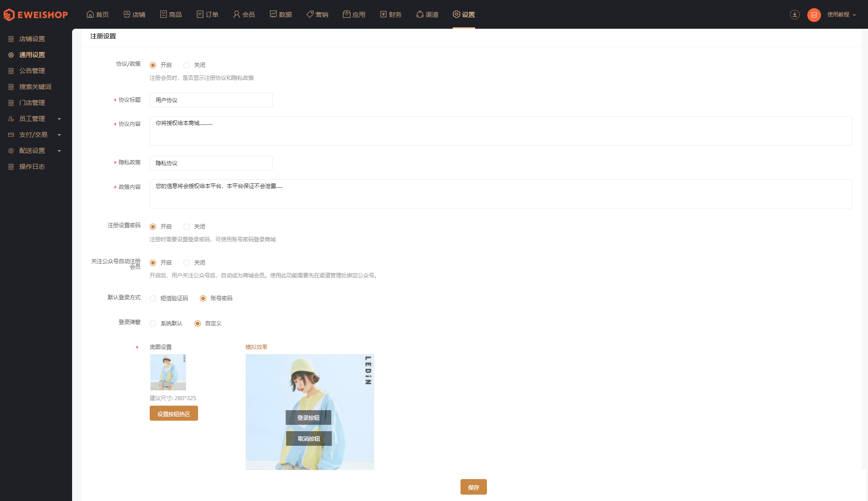This screenshot has width=868, height=501.
Task: Click the download icon in top bar
Action: coord(795,15)
